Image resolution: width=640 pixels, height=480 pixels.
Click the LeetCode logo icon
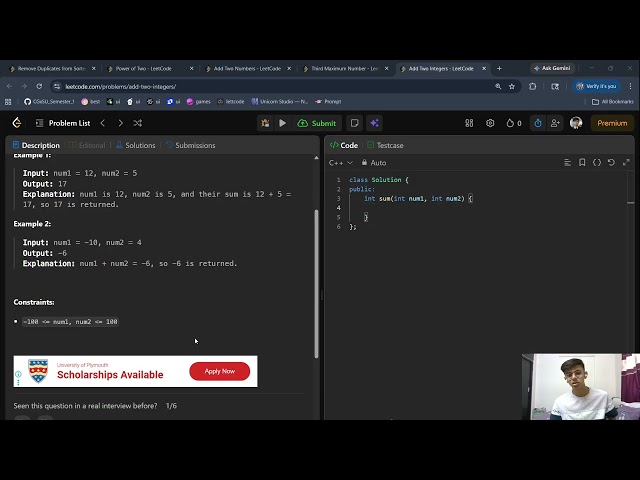[17, 123]
